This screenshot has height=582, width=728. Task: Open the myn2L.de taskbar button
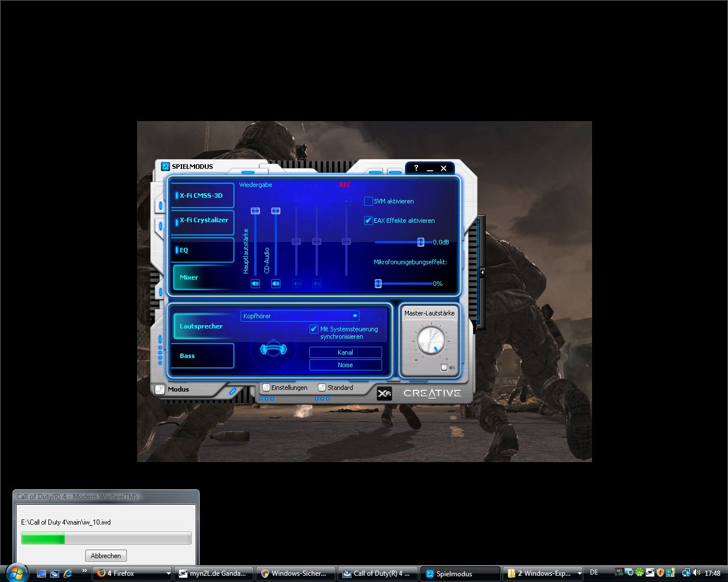click(214, 573)
